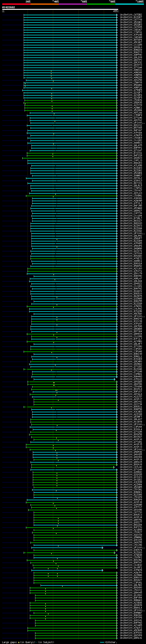
Task: Select hit UniRef100_Q52QR3
Action: [x=131, y=25]
